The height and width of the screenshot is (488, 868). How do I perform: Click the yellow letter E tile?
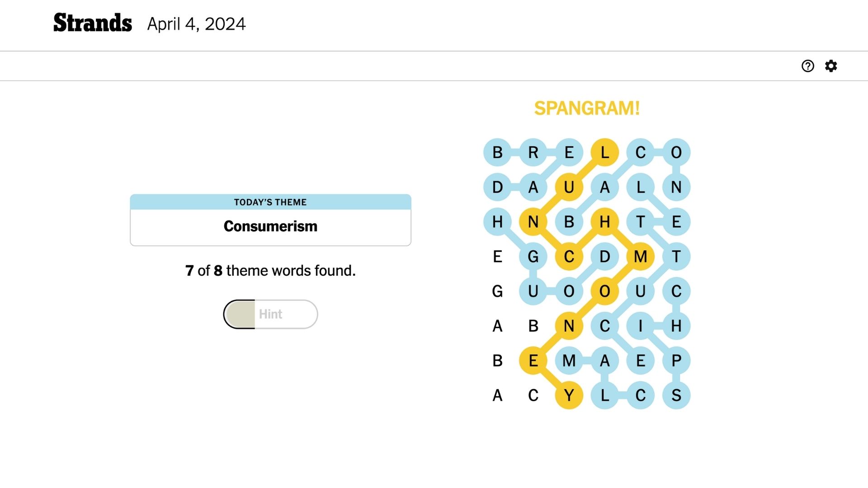[x=533, y=361]
